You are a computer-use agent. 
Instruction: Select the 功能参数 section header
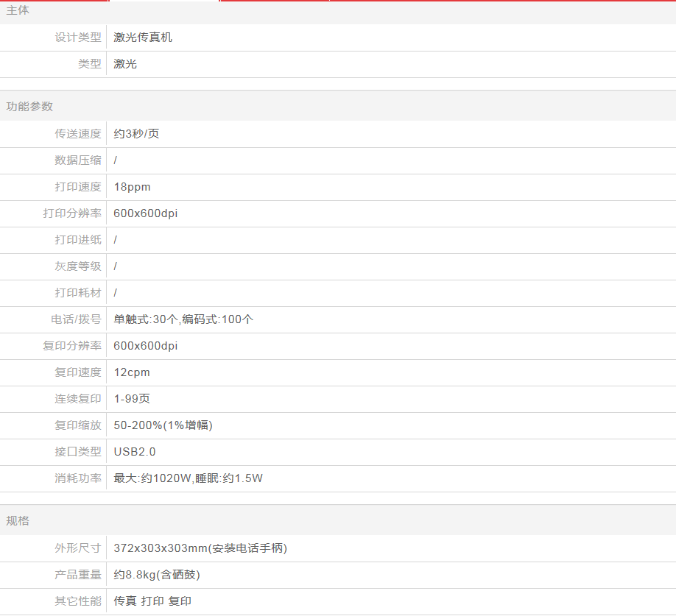(30, 106)
